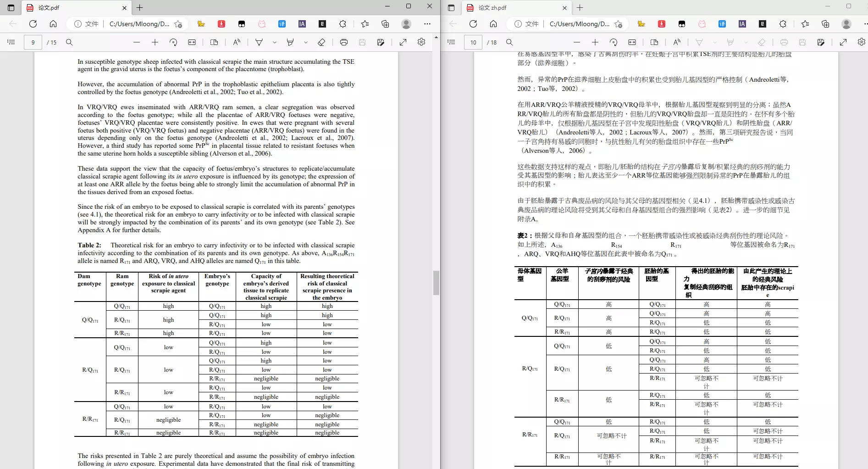Rotate the page in the 论文.pdf viewer
This screenshot has height=469, width=868.
[x=173, y=42]
